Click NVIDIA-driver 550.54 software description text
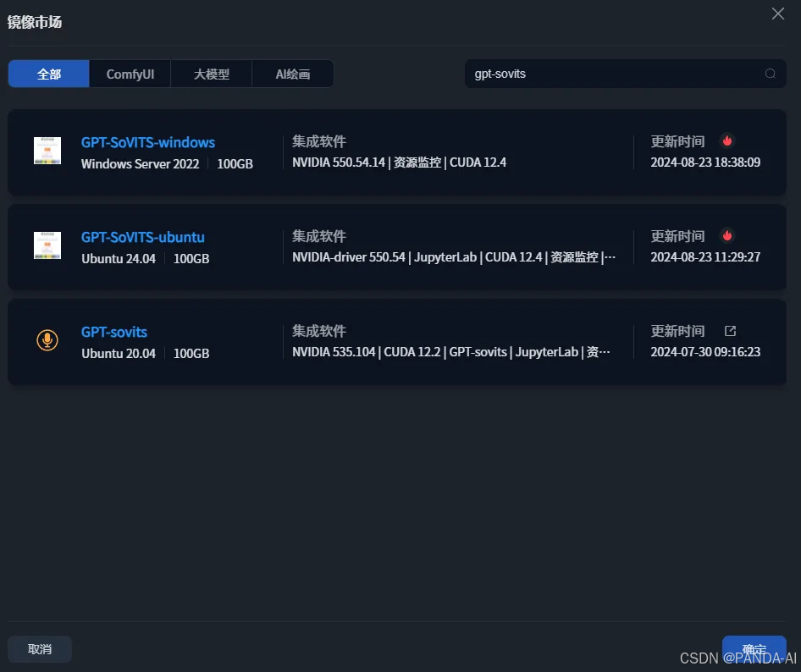This screenshot has width=801, height=672. (x=454, y=256)
